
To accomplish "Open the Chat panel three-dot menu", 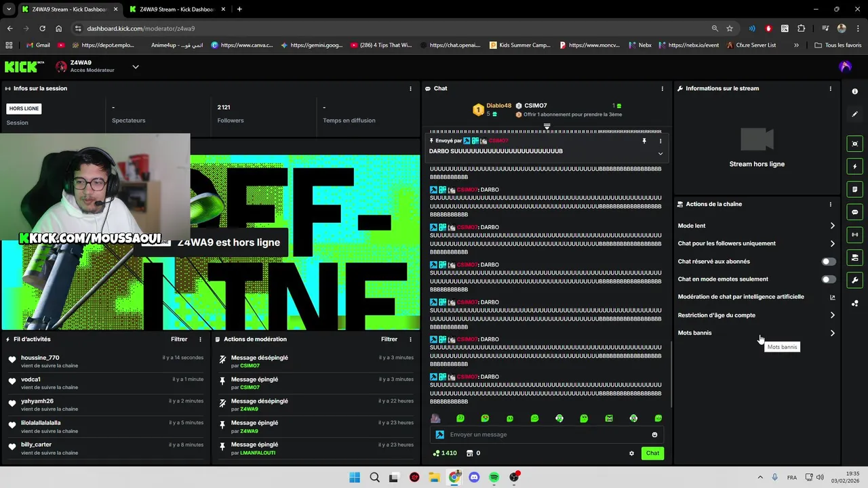I will click(x=663, y=89).
